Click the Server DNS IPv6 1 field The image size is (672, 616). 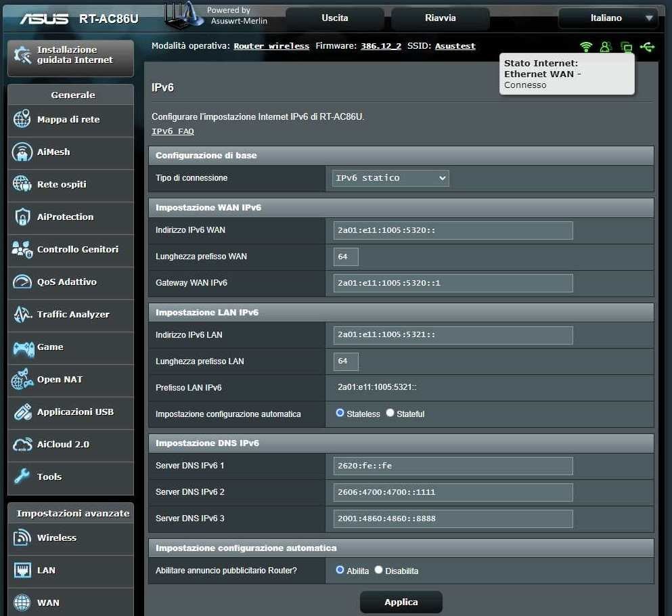(453, 466)
